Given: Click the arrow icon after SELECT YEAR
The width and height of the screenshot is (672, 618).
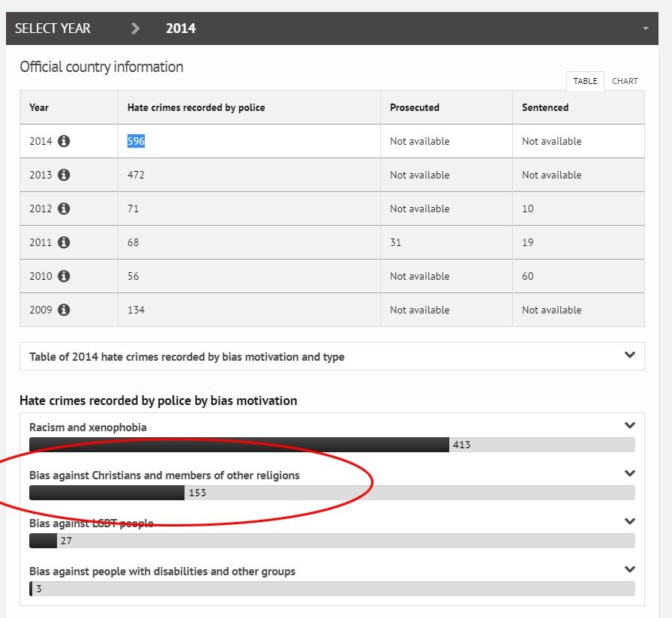Looking at the screenshot, I should [136, 28].
